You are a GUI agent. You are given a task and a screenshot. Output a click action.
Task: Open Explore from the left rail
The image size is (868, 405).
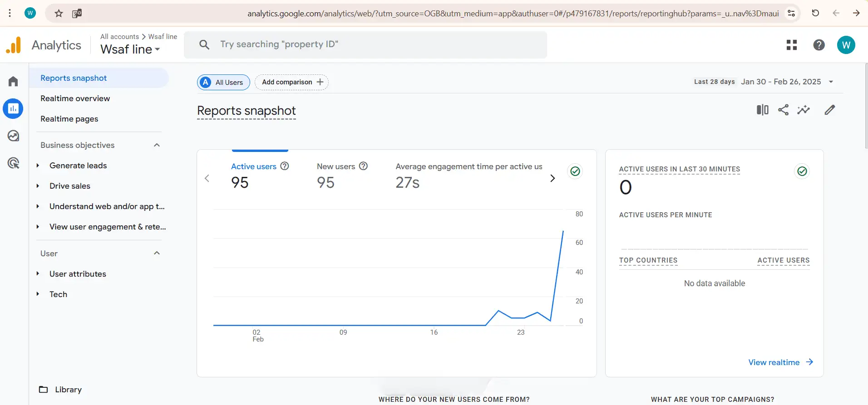[x=13, y=136]
